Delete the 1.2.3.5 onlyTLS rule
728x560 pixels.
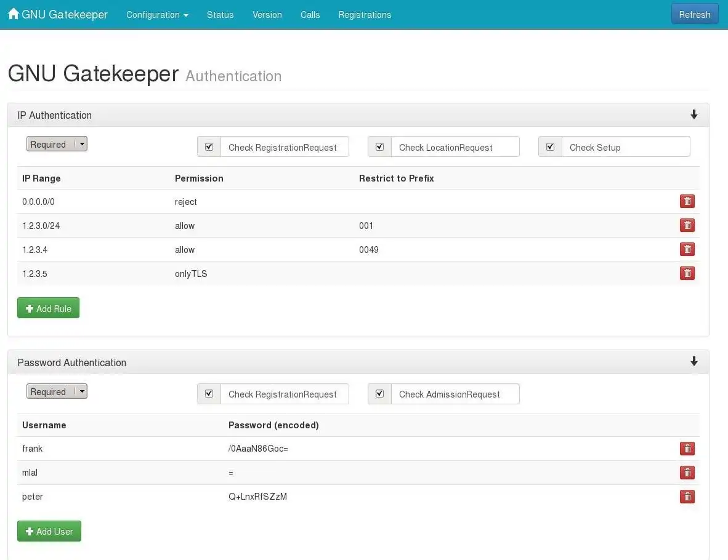pyautogui.click(x=687, y=274)
